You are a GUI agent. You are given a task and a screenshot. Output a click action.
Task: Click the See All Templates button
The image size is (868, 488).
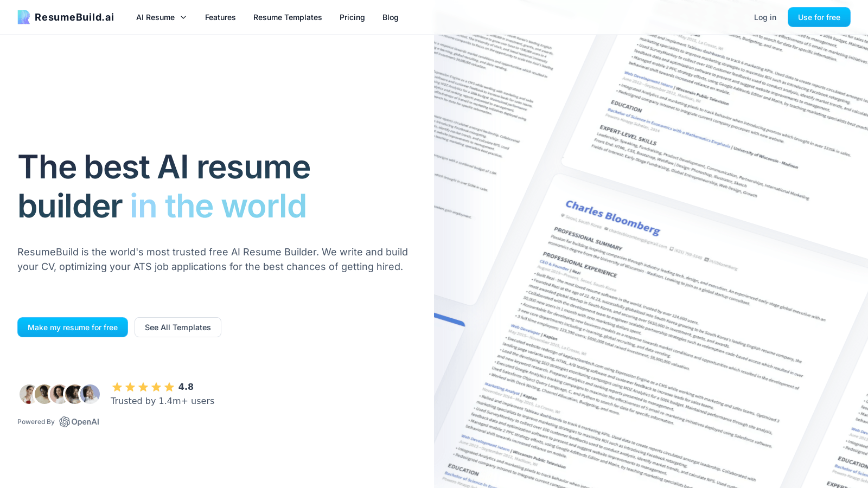[x=178, y=328]
